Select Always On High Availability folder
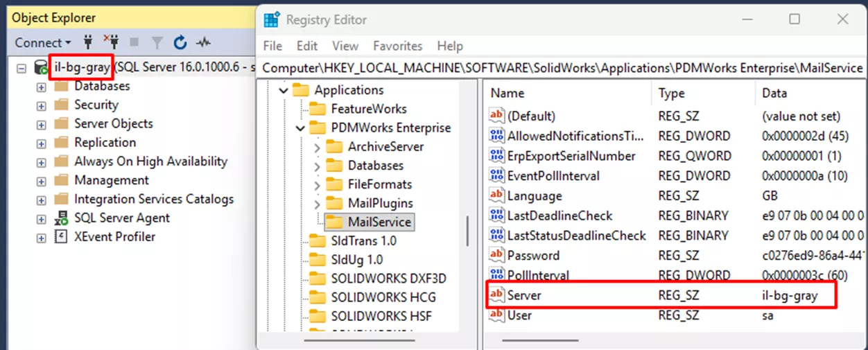Image resolution: width=868 pixels, height=350 pixels. [x=151, y=161]
